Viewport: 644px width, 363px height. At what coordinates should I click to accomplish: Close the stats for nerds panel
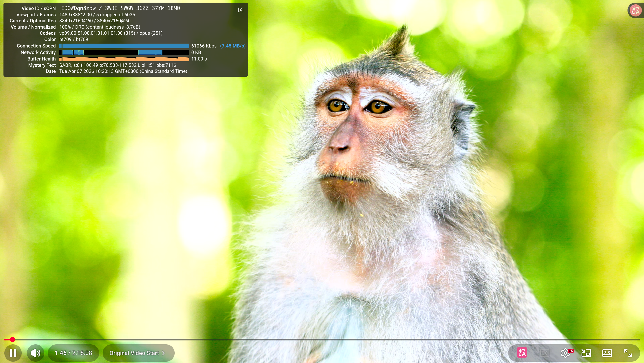tap(240, 10)
